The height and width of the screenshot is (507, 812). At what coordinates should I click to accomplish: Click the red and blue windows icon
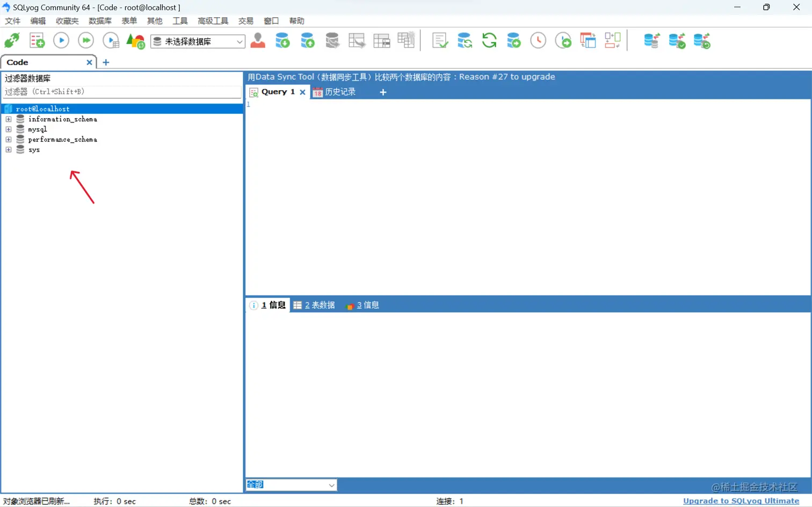click(x=588, y=41)
